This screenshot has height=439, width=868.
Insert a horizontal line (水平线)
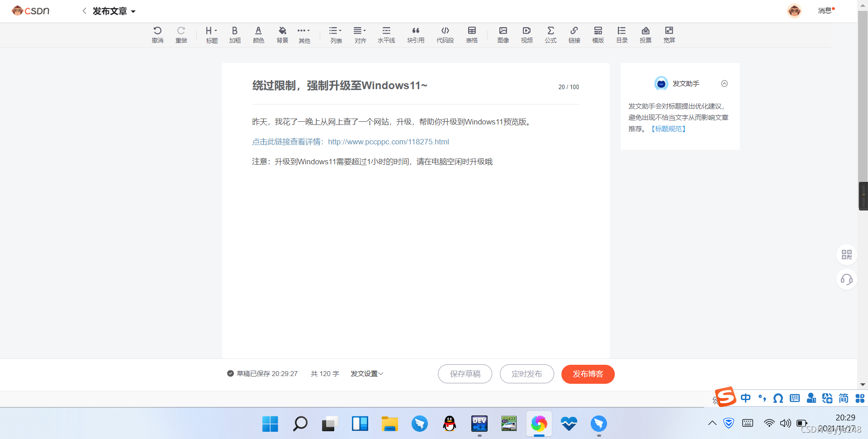pos(386,35)
